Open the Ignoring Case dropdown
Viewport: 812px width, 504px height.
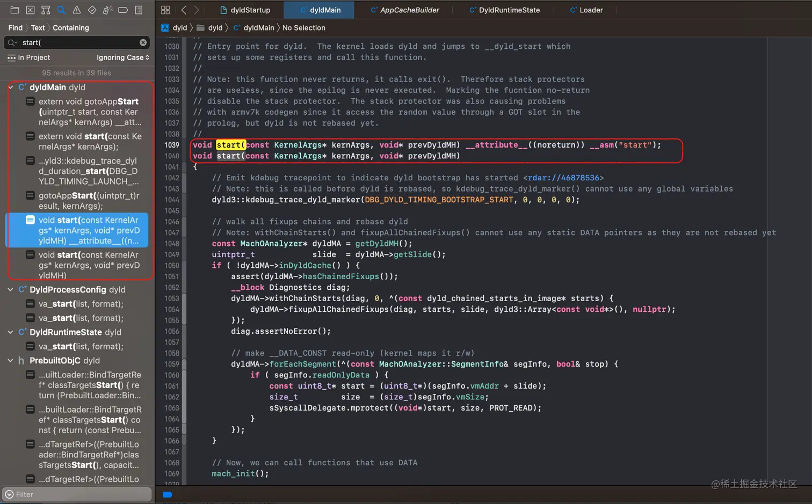123,58
